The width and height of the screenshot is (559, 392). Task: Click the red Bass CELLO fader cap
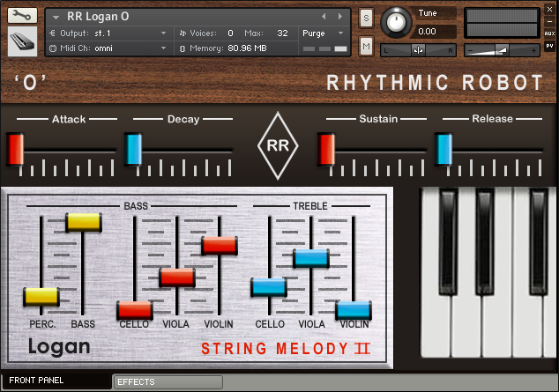135,310
